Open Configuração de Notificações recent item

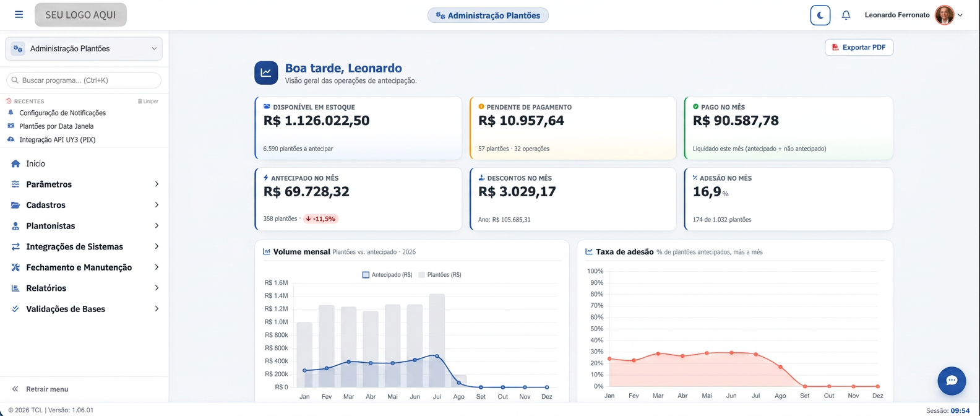pyautogui.click(x=62, y=113)
